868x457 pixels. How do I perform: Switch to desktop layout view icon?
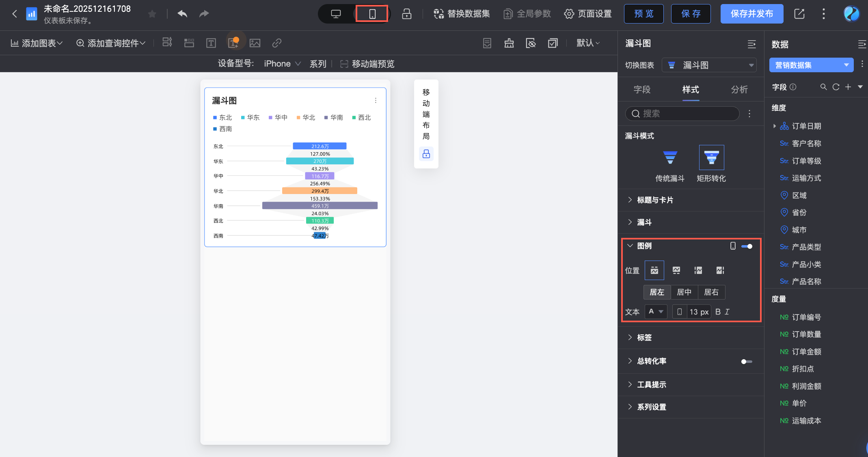coord(336,14)
